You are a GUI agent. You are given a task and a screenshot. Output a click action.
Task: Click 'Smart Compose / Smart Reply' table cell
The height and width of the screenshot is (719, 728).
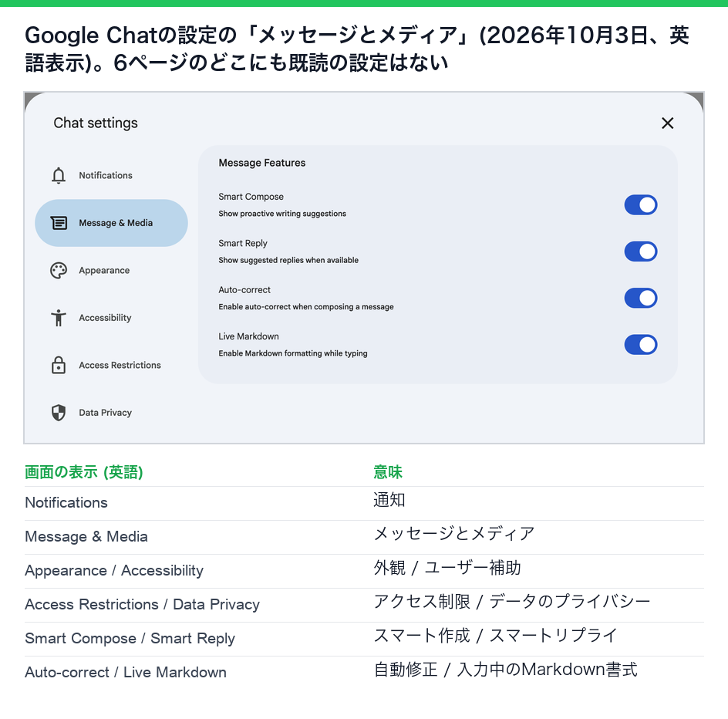130,639
